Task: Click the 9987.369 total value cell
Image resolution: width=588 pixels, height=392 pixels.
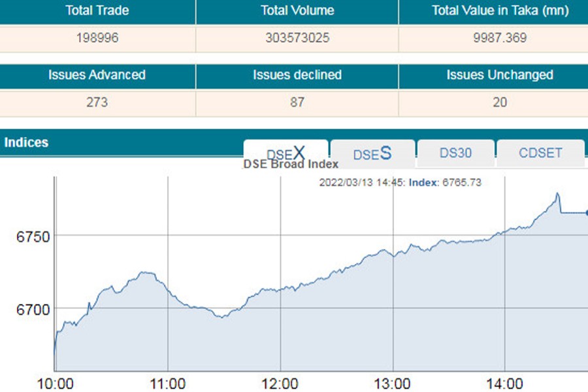Action: [500, 38]
